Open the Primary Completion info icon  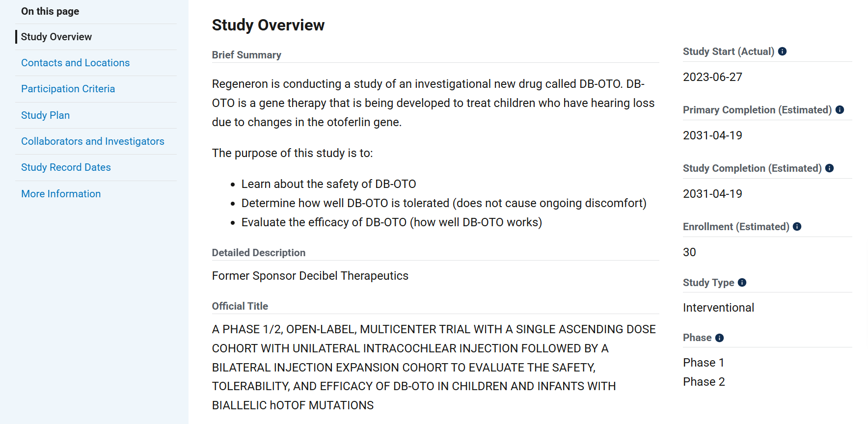pyautogui.click(x=840, y=110)
